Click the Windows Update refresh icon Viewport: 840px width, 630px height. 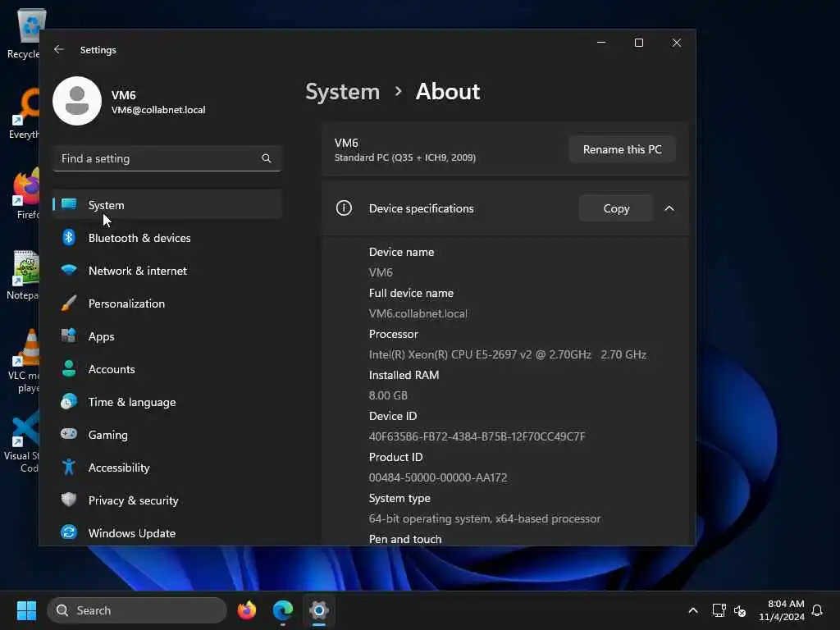point(69,532)
